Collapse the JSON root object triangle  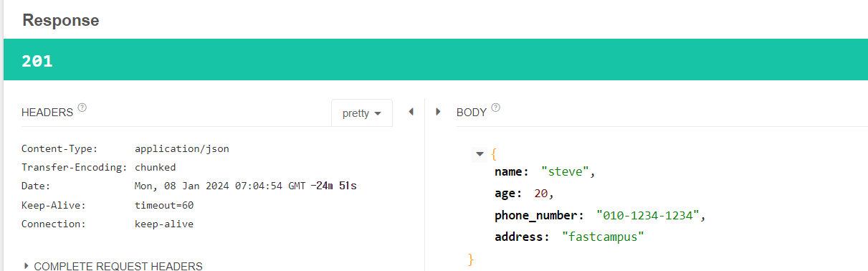(x=480, y=154)
